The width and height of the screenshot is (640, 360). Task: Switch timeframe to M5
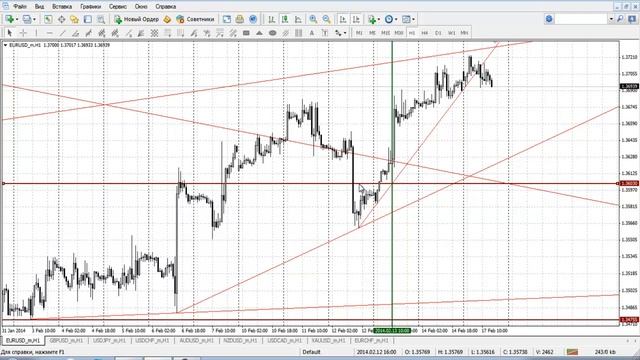pyautogui.click(x=372, y=33)
